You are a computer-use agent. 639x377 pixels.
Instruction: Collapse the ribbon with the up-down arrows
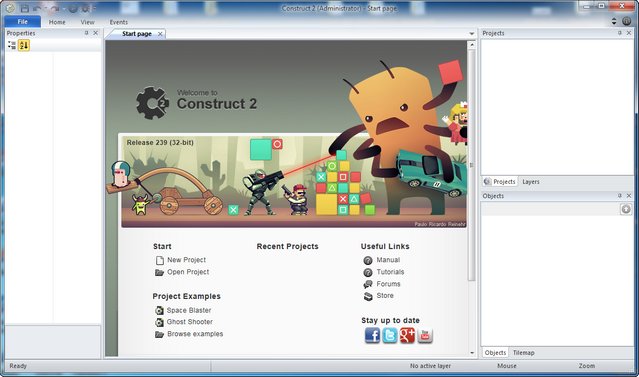point(614,22)
